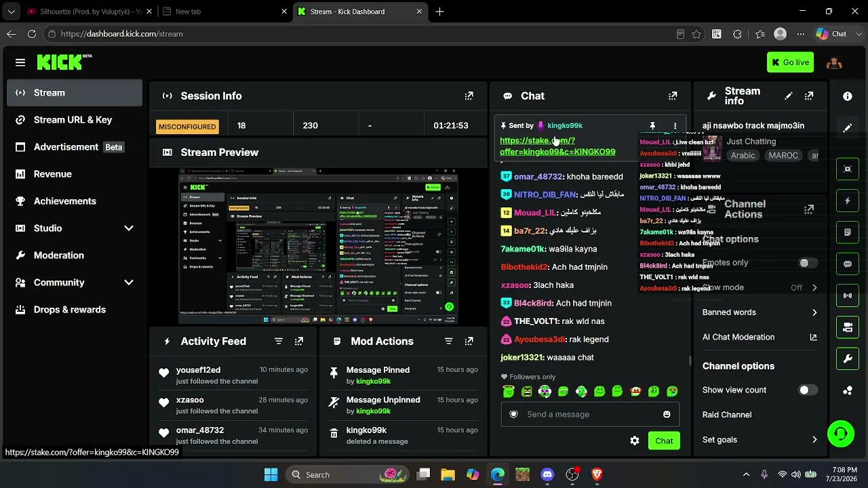
Task: Pop out the Session Info panel
Action: [x=469, y=96]
